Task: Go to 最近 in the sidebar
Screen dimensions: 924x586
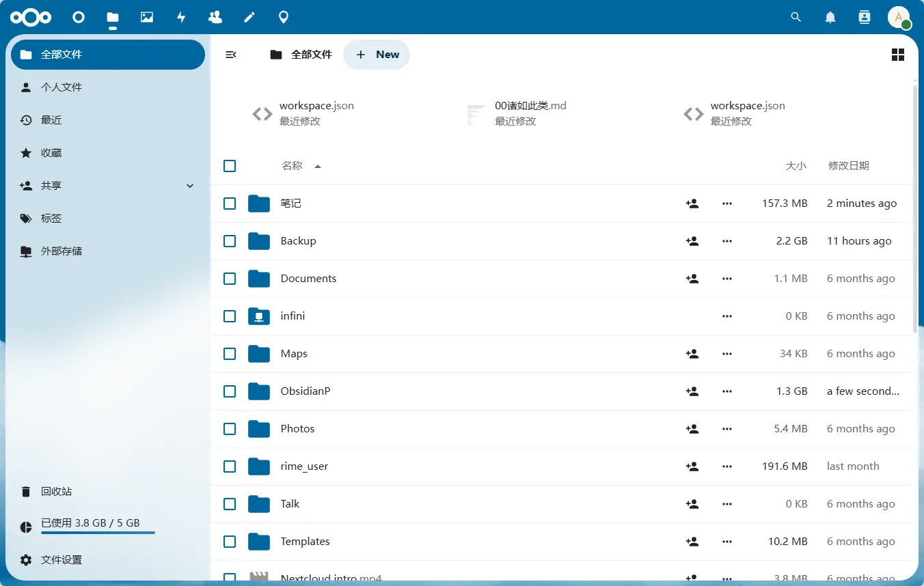Action: [51, 120]
